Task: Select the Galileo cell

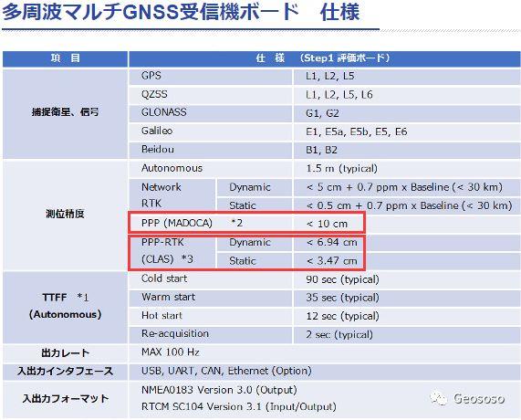Action: tap(211, 131)
